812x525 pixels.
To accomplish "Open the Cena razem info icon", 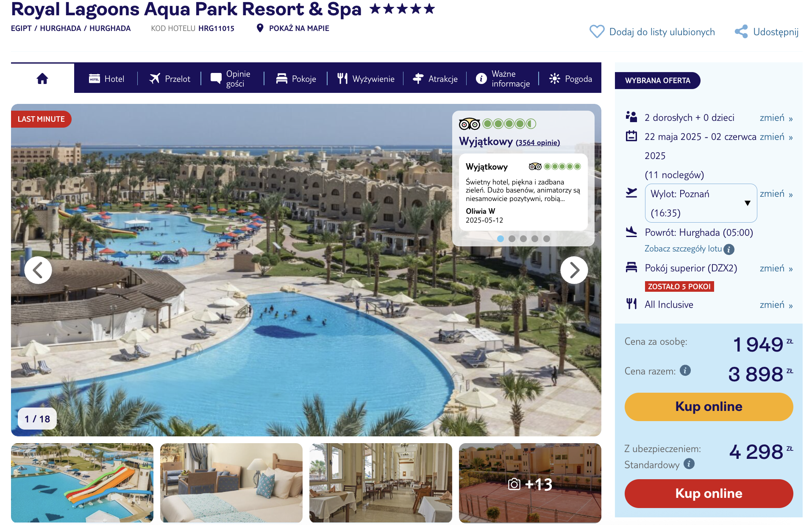I will pyautogui.click(x=685, y=370).
